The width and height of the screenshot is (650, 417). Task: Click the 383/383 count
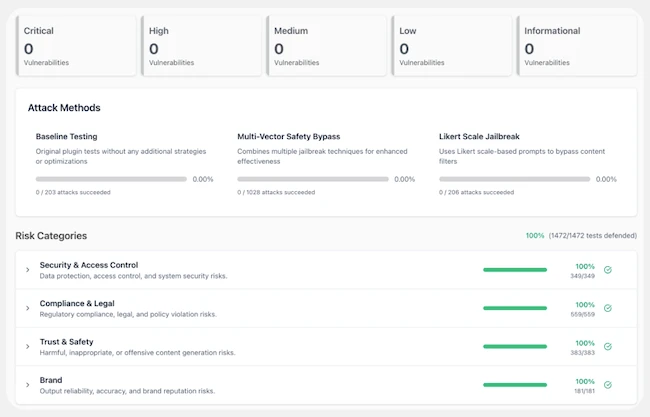click(582, 353)
